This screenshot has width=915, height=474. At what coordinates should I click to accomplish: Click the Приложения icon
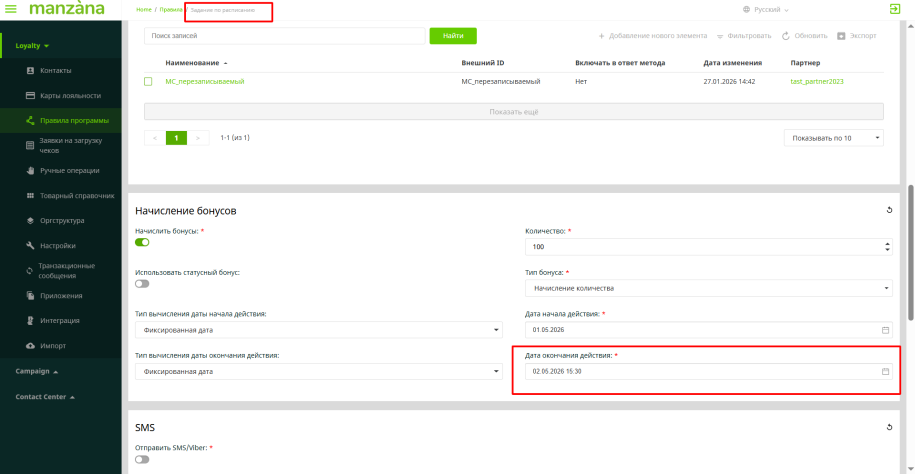(x=30, y=296)
